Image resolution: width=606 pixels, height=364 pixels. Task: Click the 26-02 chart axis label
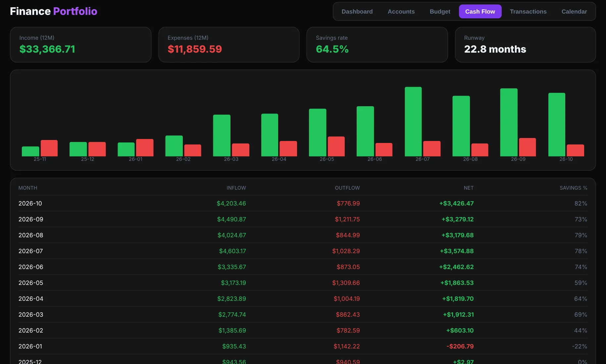[x=183, y=159]
